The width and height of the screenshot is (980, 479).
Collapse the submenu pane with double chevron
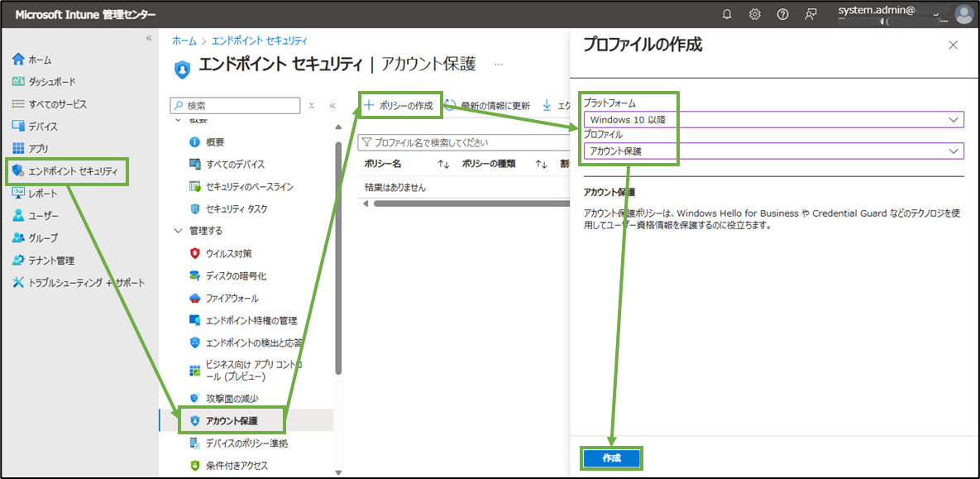coord(333,106)
